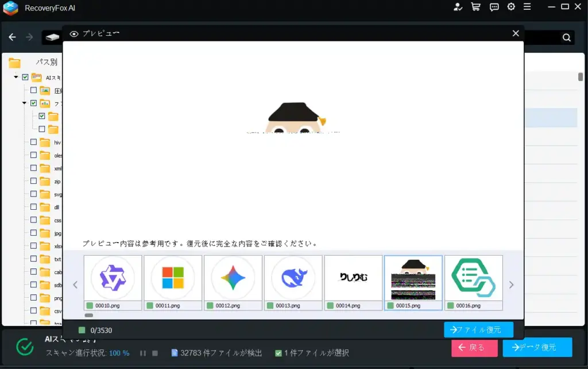This screenshot has height=369, width=588.
Task: Click the RecoveryFox AI logo icon
Action: (x=10, y=8)
